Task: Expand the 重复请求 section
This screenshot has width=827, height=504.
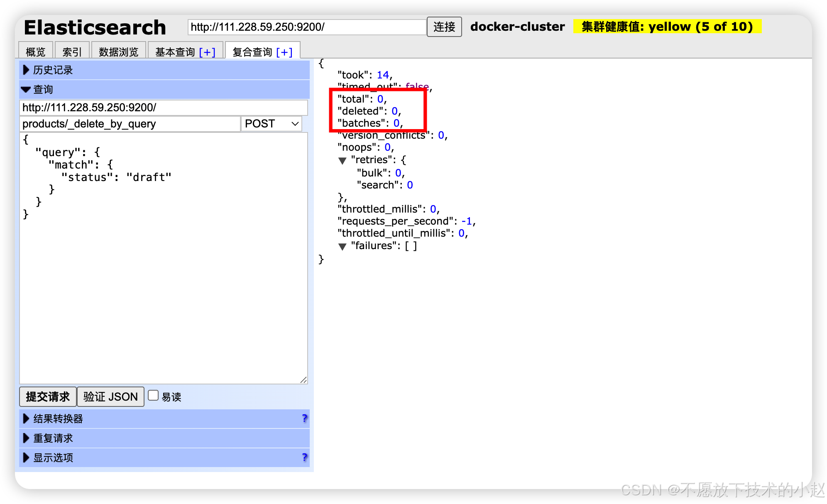Action: 53,438
